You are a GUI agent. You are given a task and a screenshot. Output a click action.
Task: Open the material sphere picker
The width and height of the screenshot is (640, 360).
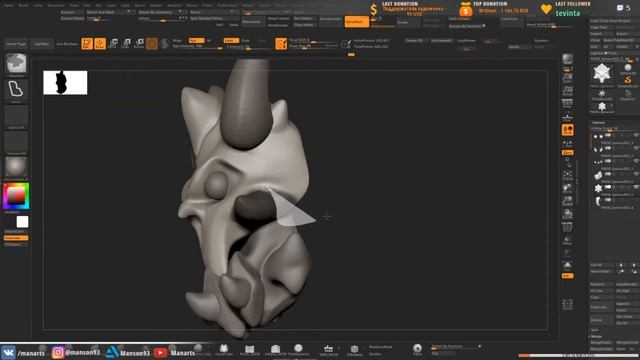click(x=16, y=168)
